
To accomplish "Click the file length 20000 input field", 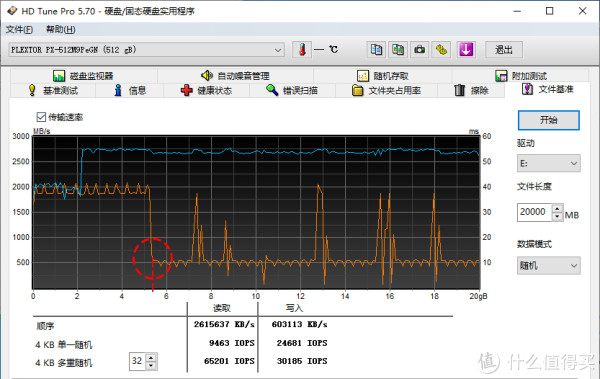I will (534, 212).
